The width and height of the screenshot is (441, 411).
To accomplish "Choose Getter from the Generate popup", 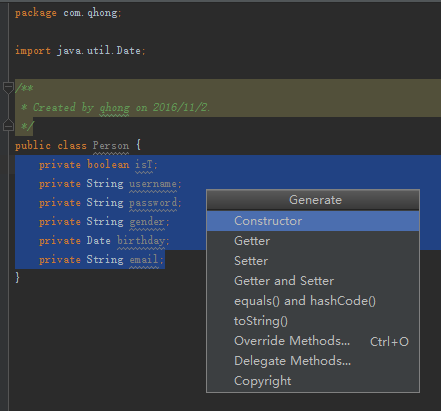I will [313, 241].
